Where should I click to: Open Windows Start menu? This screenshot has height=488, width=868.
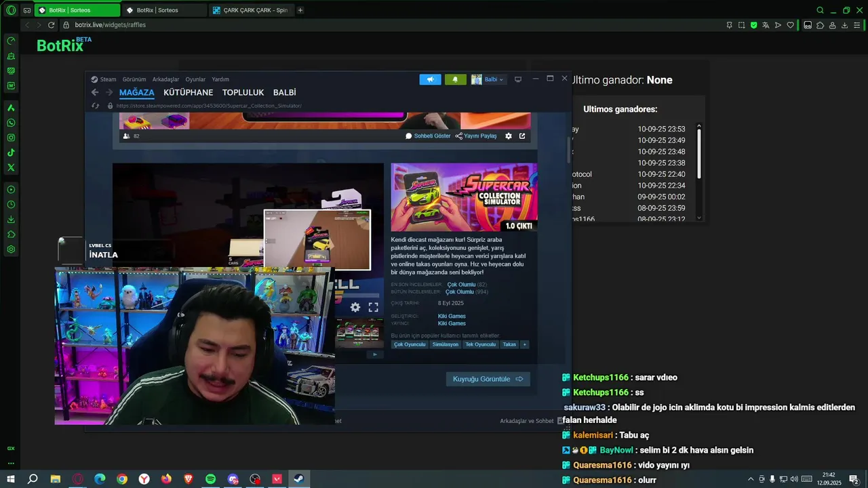tap(10, 479)
